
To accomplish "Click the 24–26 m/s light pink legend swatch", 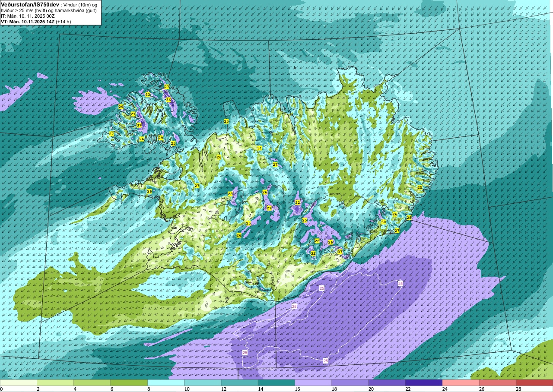I will (461, 383).
